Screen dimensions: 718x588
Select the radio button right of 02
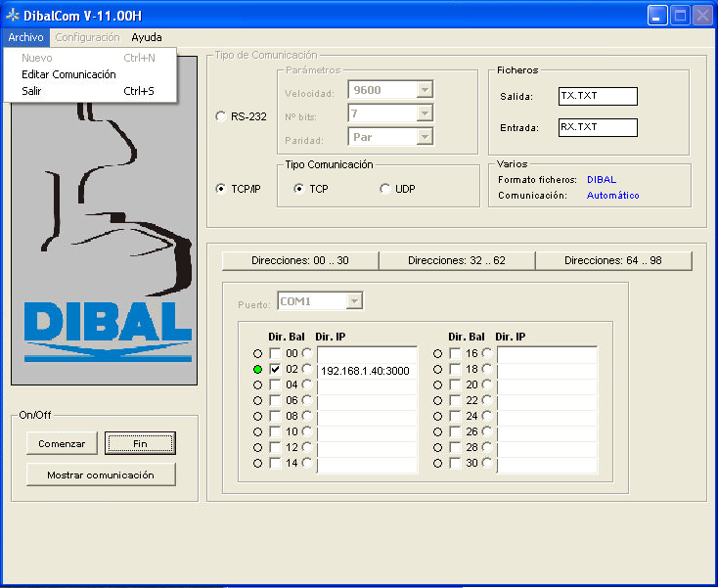pos(307,369)
